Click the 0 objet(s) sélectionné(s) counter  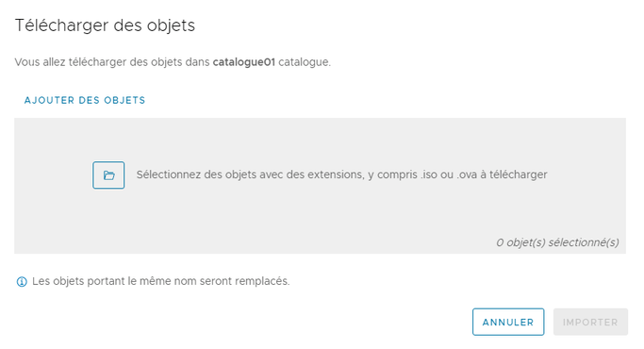point(557,242)
